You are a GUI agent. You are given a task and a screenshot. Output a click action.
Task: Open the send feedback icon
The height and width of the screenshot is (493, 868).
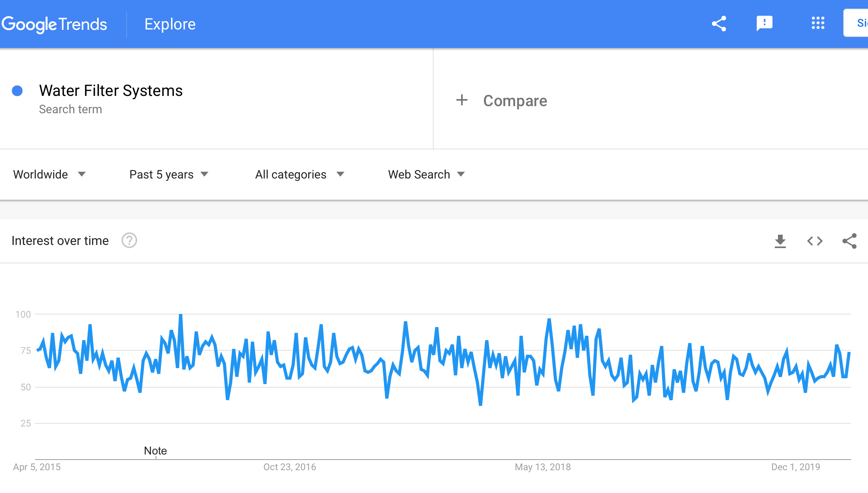pos(765,24)
